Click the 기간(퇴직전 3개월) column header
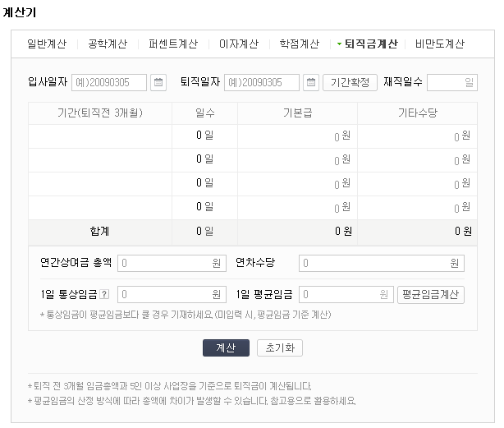This screenshot has height=428, width=504. point(100,113)
